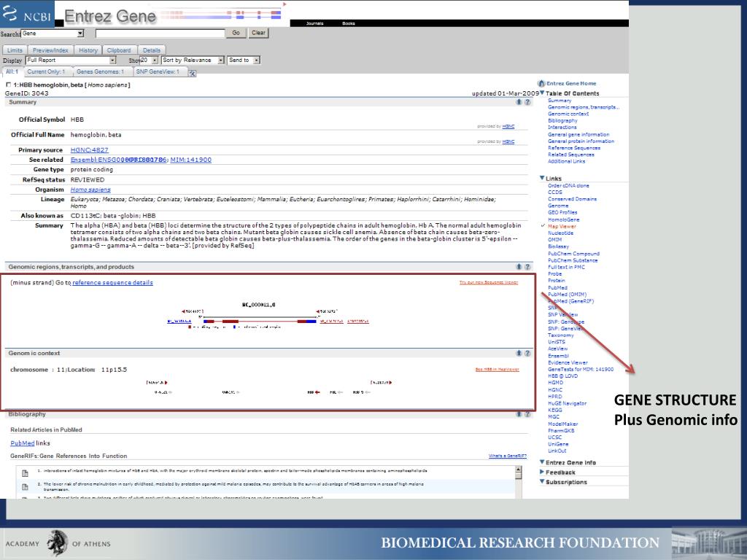Screen dimensions: 747x560
Task: Click the Go search button
Action: [236, 33]
